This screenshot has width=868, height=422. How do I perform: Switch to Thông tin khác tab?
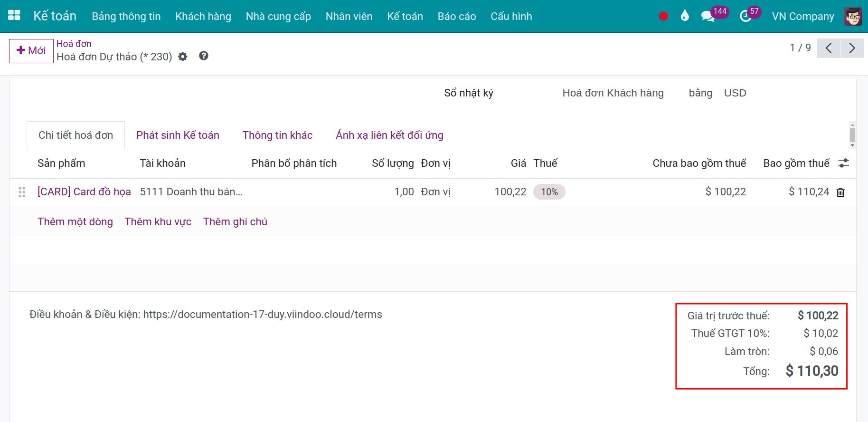pos(278,135)
